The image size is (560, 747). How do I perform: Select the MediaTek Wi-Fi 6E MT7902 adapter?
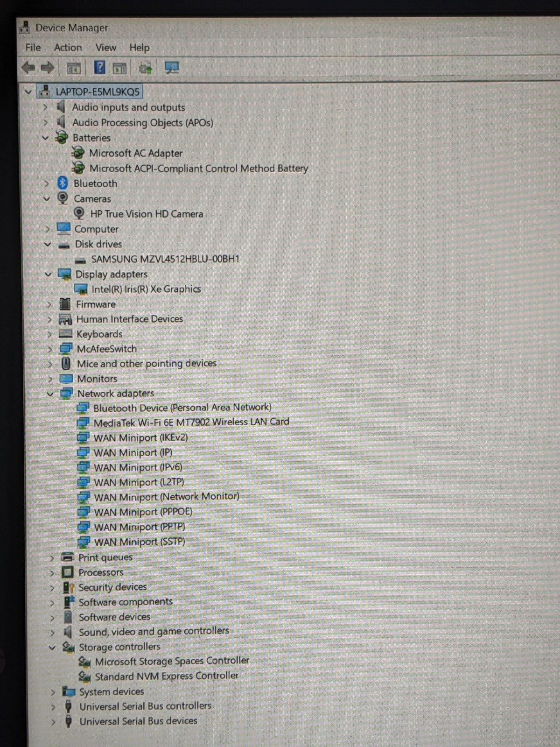191,423
